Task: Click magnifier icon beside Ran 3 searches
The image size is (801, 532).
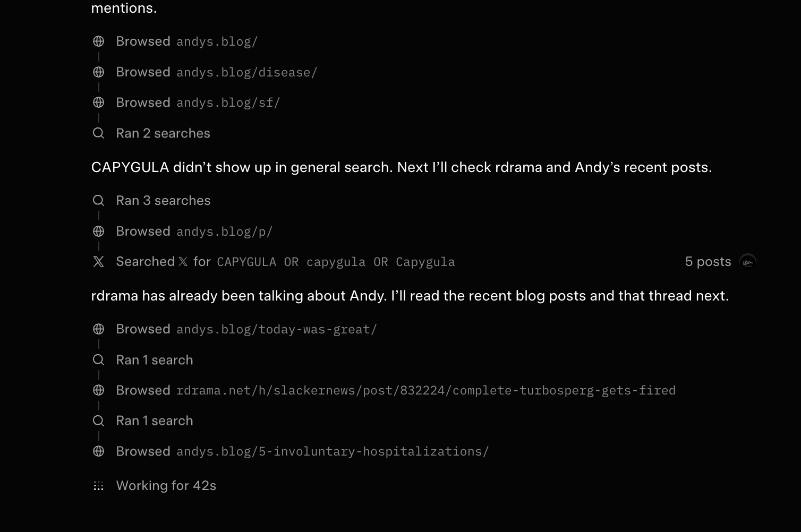Action: (98, 201)
